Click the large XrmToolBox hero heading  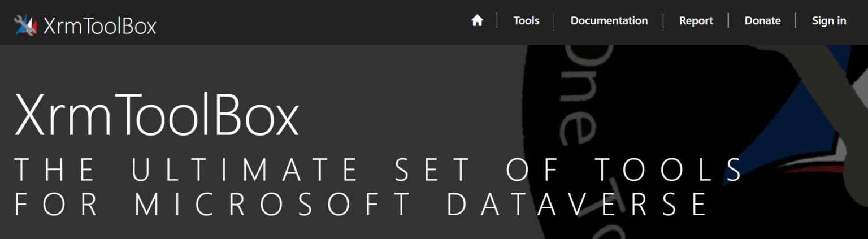coord(156,116)
